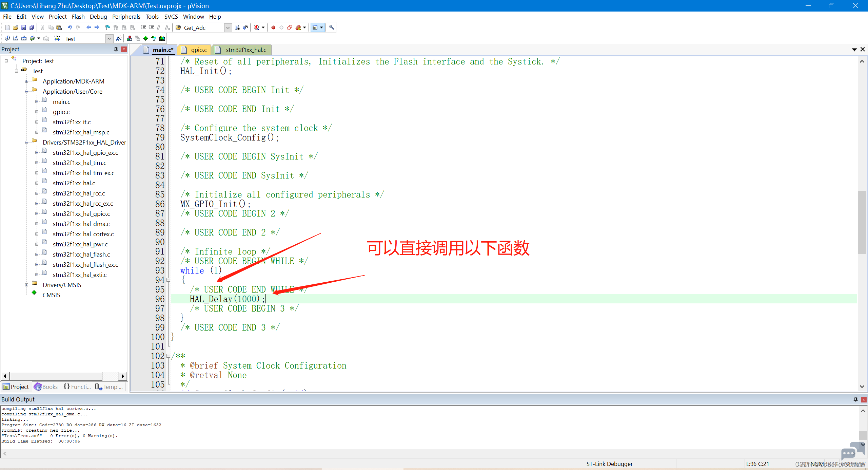868x470 pixels.
Task: Toggle autohide pin on Project panel
Action: click(116, 49)
